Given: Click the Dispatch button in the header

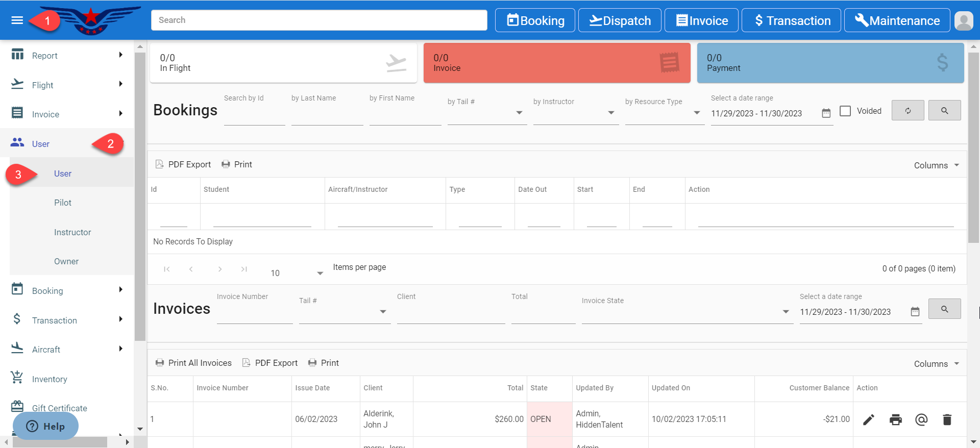Looking at the screenshot, I should point(620,20).
